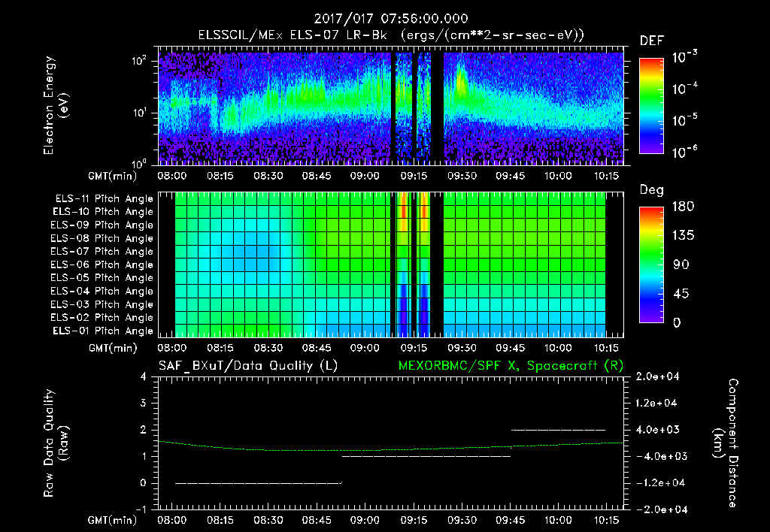Select the 180 degree colorbar tick
The width and height of the screenshot is (770, 532).
(683, 206)
